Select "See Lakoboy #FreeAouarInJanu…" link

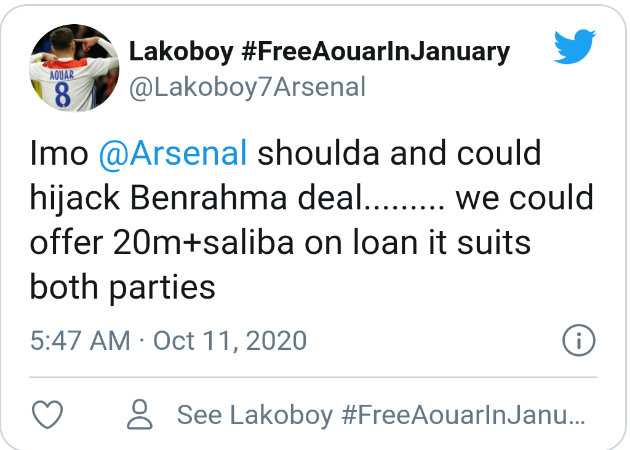click(x=379, y=413)
